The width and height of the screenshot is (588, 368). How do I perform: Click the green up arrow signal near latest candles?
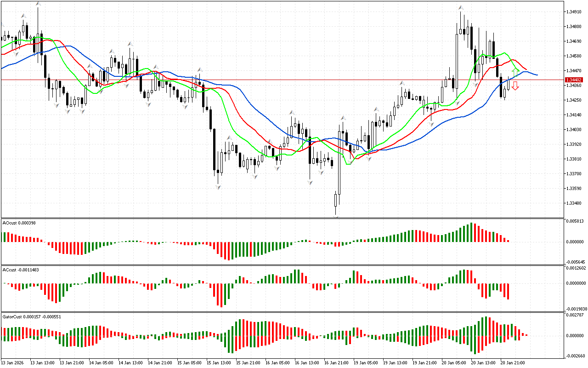tap(515, 73)
